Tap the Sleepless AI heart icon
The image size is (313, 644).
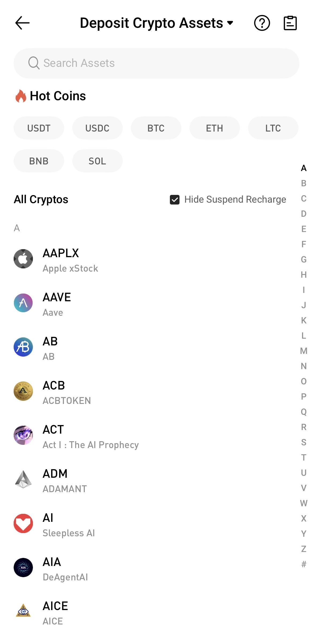23,523
